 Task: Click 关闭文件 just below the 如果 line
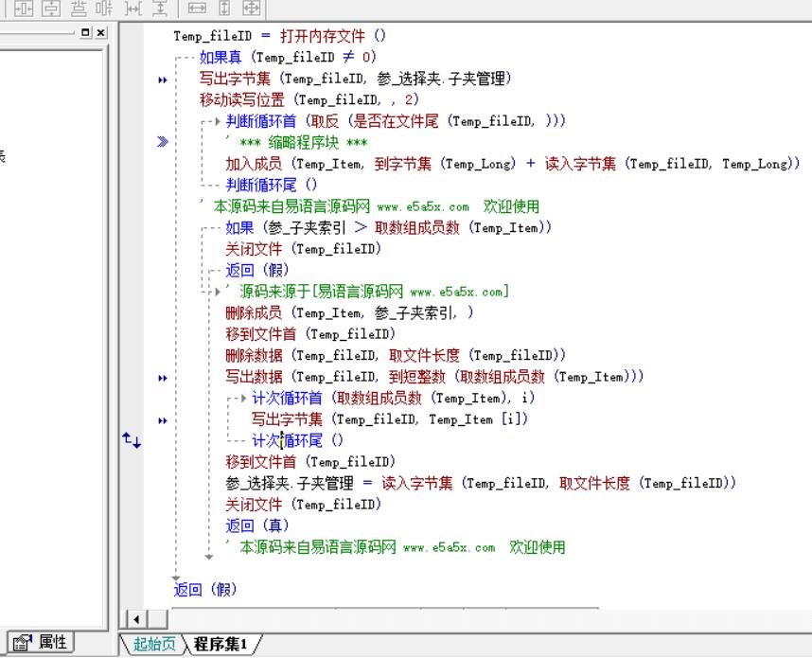(254, 249)
